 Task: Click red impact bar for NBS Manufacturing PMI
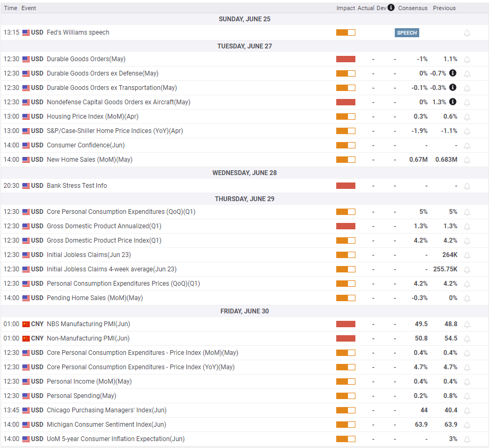pos(346,324)
